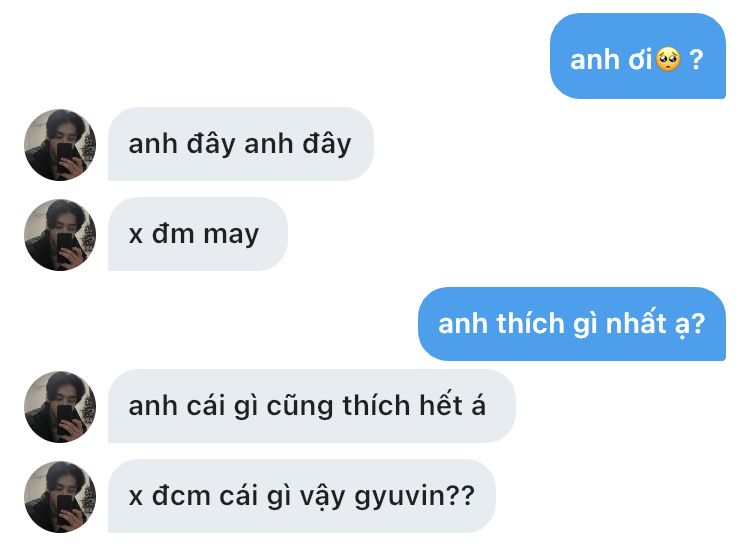Open avatar beside the gyuvin message
Viewport: 750px width, 547px height.
tap(60, 497)
